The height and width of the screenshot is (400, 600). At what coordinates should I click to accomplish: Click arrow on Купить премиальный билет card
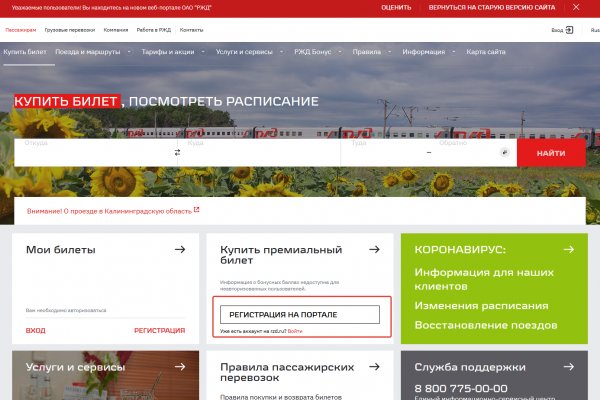(374, 250)
